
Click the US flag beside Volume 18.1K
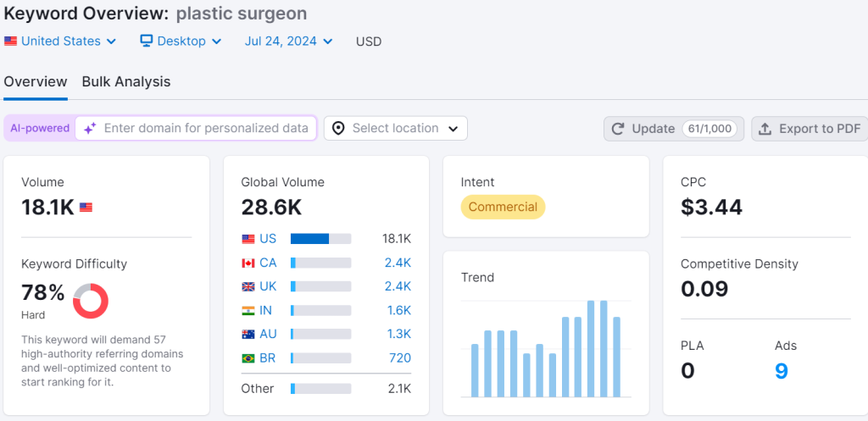coord(86,208)
